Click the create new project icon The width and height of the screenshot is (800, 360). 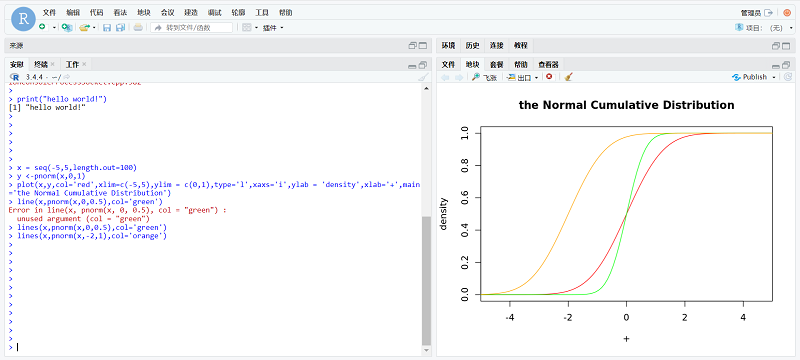(x=67, y=27)
